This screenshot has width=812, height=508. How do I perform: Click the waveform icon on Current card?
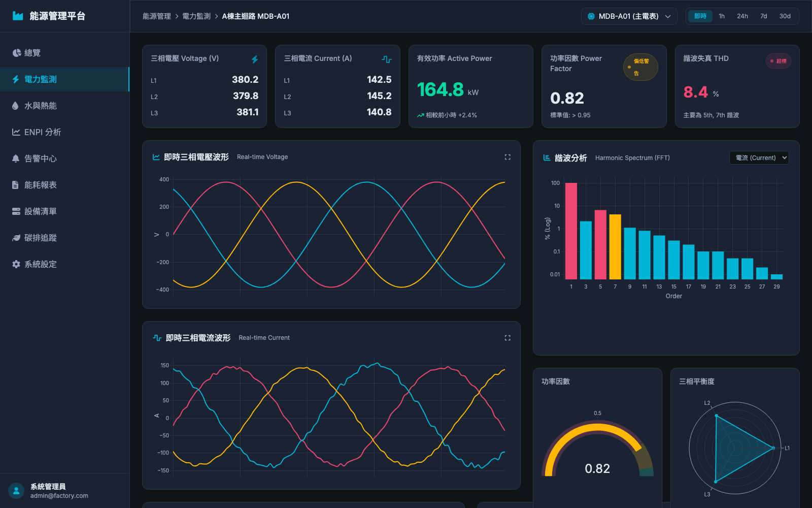point(387,59)
